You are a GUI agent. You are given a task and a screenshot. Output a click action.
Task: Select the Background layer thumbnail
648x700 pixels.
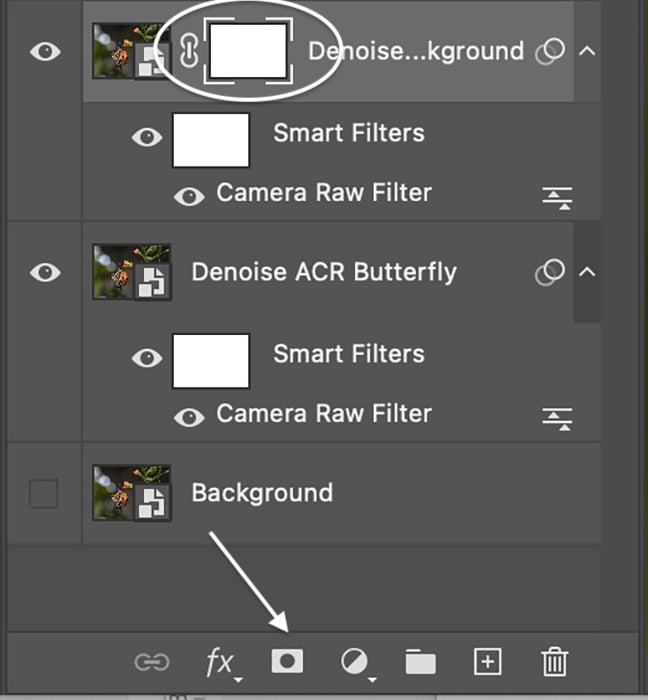(132, 493)
